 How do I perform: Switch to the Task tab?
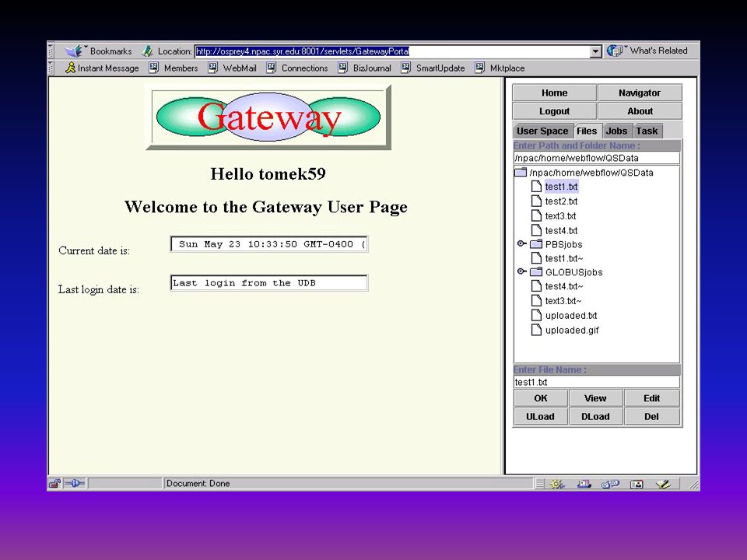(x=647, y=131)
